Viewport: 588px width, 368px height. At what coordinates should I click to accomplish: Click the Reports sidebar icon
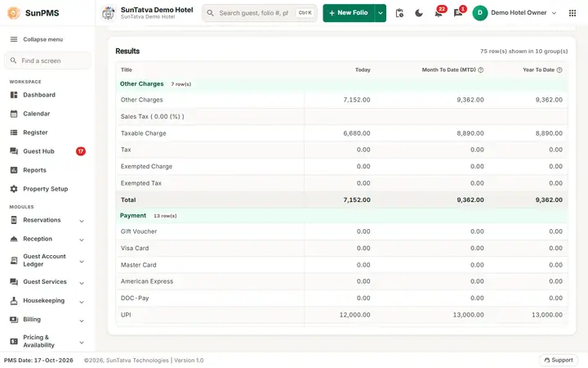point(14,170)
